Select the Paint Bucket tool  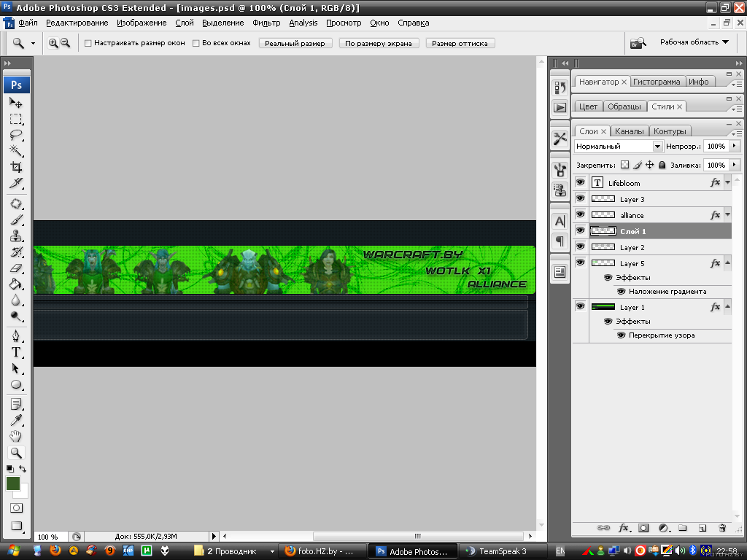16,285
